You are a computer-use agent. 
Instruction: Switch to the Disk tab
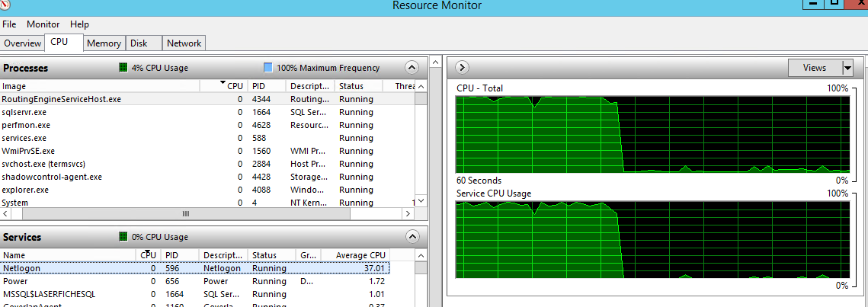139,43
